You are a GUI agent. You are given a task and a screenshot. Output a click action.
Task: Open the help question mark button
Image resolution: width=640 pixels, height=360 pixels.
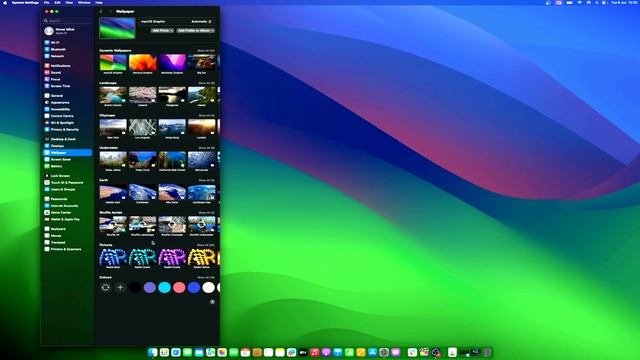[212, 302]
